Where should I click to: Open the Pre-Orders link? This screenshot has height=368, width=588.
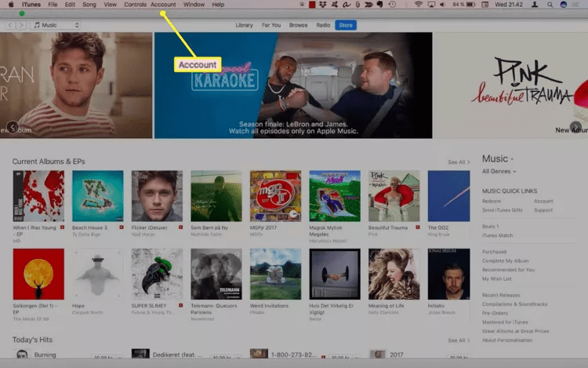point(495,313)
